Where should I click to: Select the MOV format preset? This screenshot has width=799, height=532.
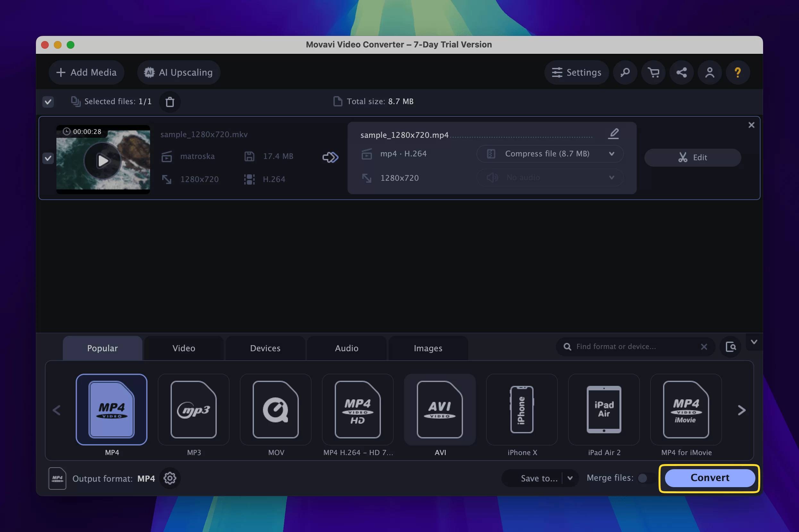(276, 410)
